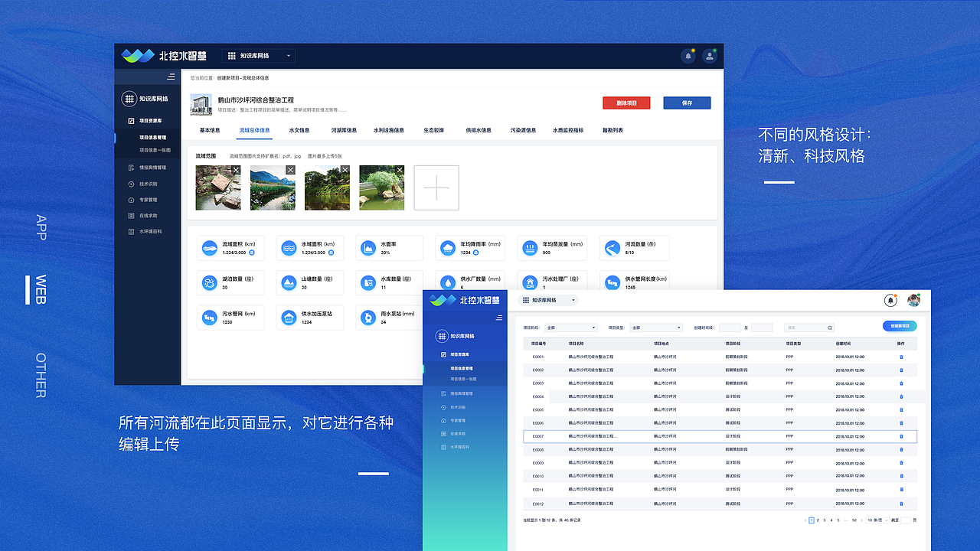
Task: Remove the fourth willow tree photo
Action: (399, 170)
